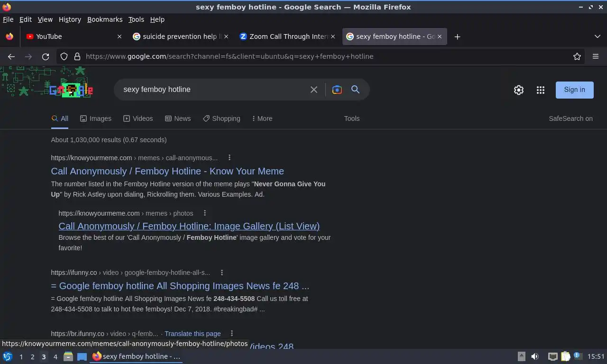Open a new browser tab
Viewport: 607px width, 364px height.
tap(457, 36)
